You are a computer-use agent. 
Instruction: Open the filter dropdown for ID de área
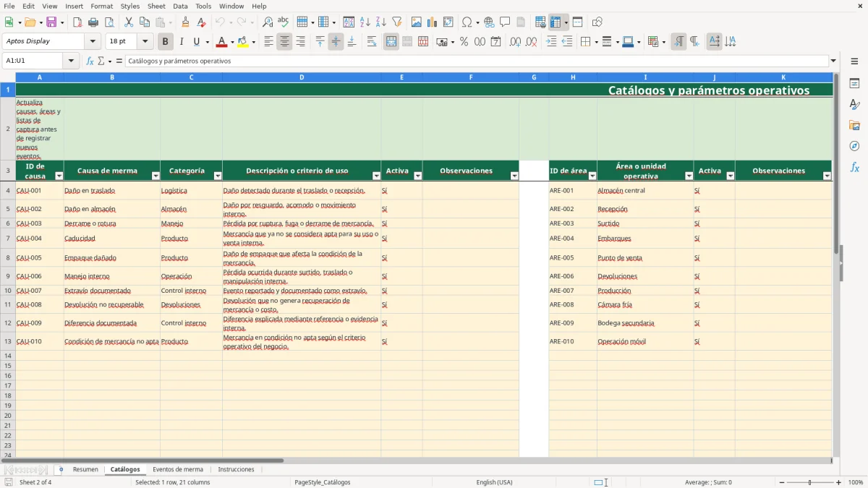[x=592, y=176]
